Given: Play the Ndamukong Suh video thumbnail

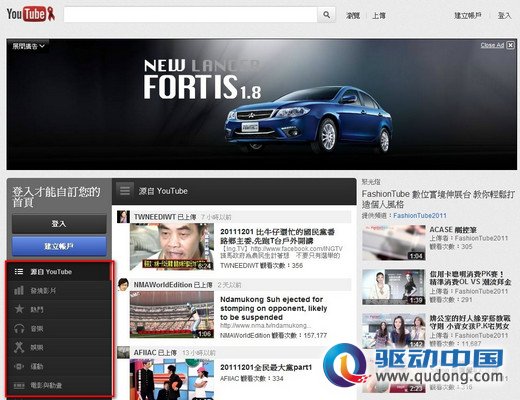Looking at the screenshot, I should tap(172, 314).
